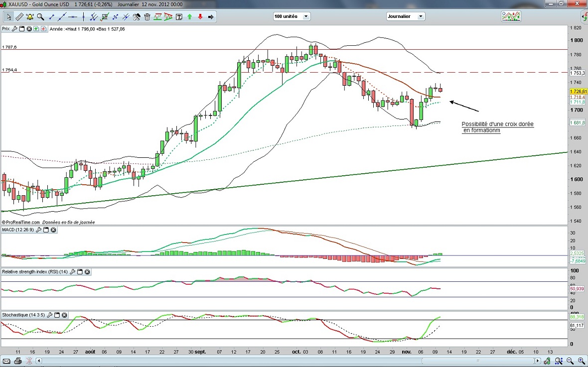Image resolution: width=588 pixels, height=367 pixels.
Task: Activate the ruler measurement tool
Action: click(x=19, y=17)
